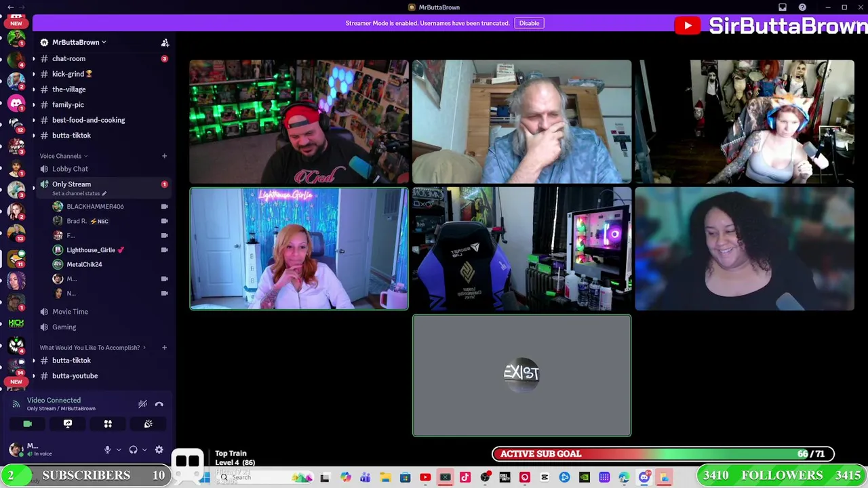Open File Explorer from the taskbar
The height and width of the screenshot is (488, 868).
coord(385,477)
